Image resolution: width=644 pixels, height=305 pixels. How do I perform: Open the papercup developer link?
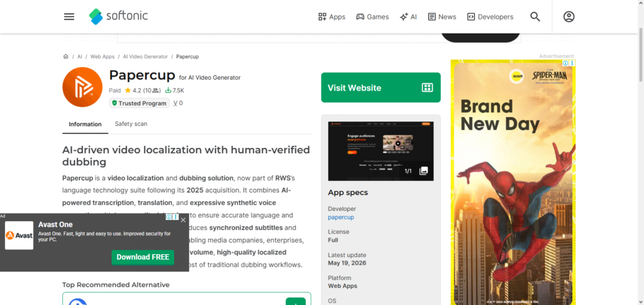pos(341,217)
